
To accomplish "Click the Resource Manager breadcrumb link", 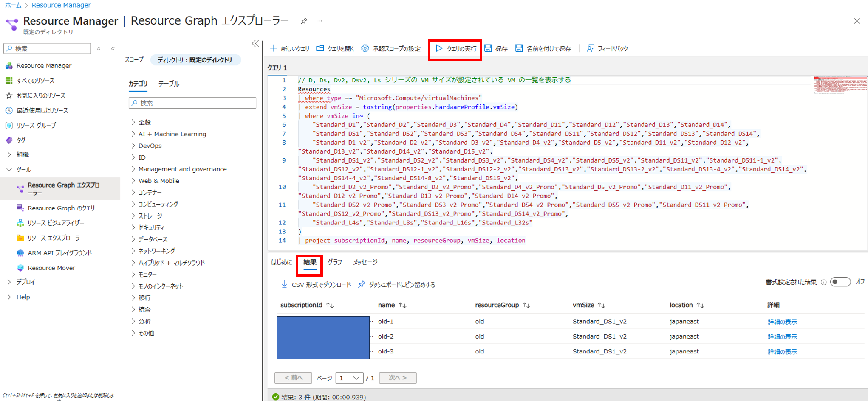I will coord(61,5).
